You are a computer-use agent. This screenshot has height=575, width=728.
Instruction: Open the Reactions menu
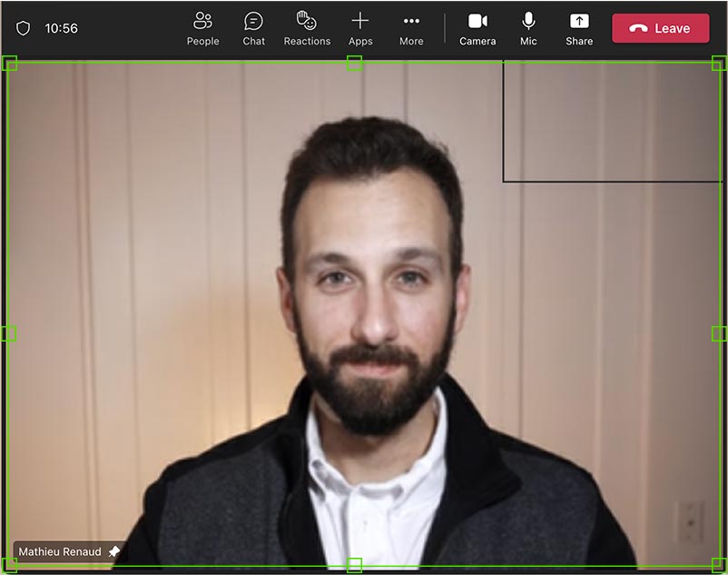point(307,29)
